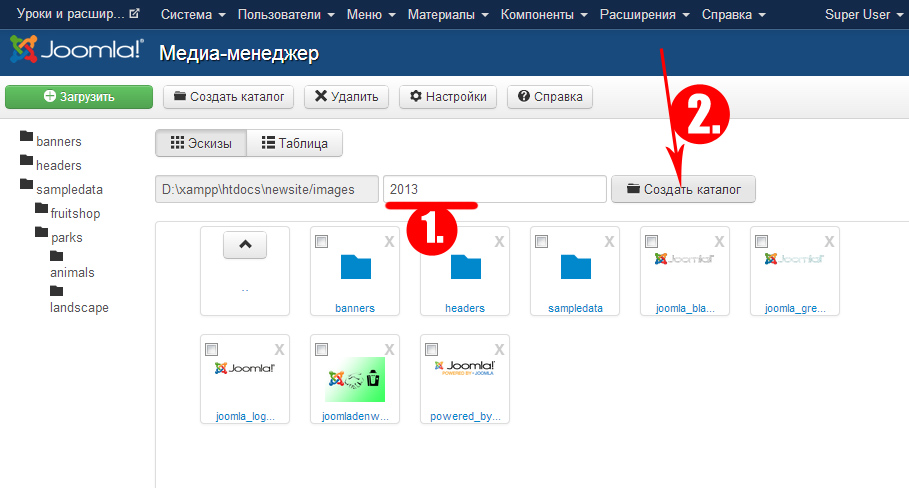Click Создать каталог next to folder name field
909x488 pixels.
tap(683, 189)
